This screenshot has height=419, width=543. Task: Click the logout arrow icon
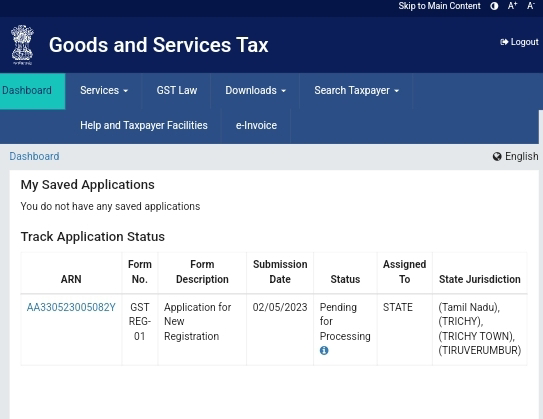click(504, 42)
